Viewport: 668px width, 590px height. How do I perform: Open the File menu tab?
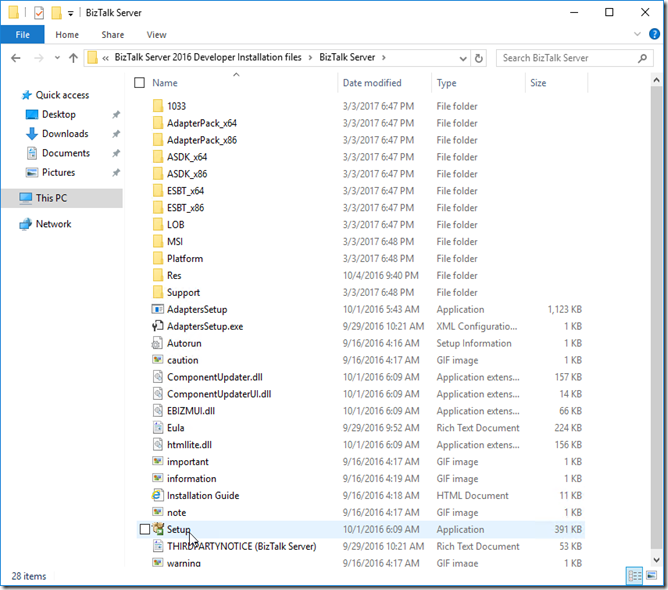pos(23,34)
